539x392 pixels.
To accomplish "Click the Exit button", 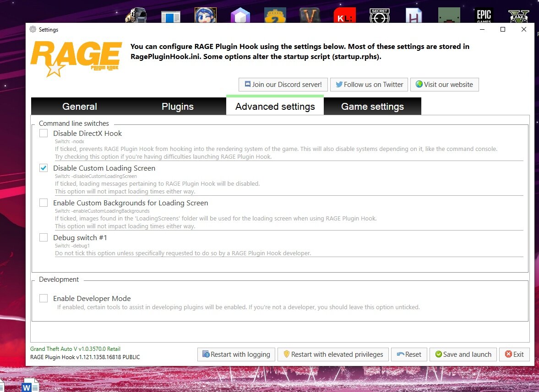I will (514, 354).
